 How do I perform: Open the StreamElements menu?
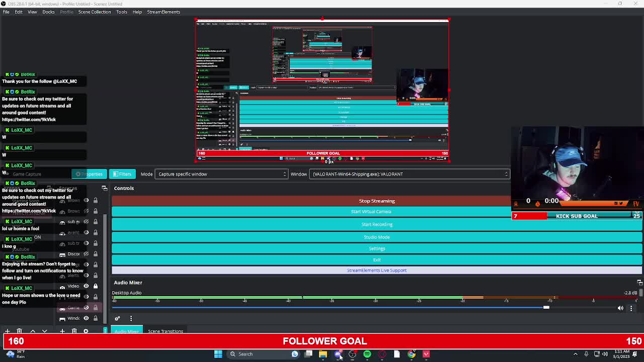(x=164, y=12)
